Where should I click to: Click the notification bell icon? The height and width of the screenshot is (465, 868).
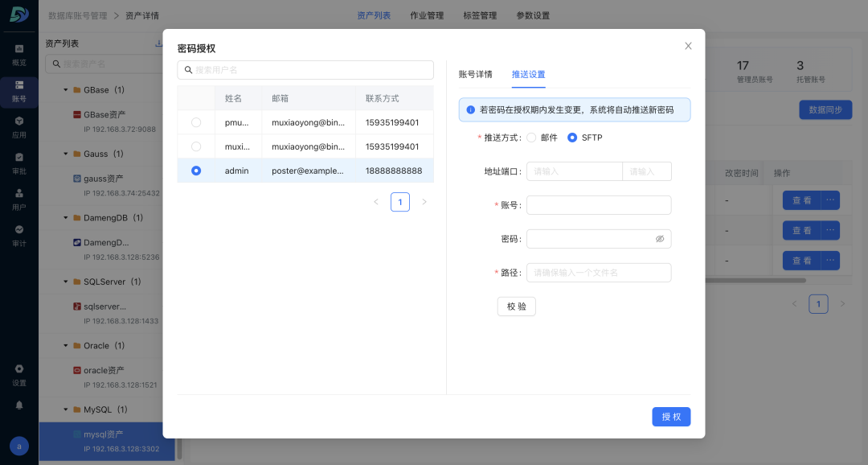tap(18, 405)
